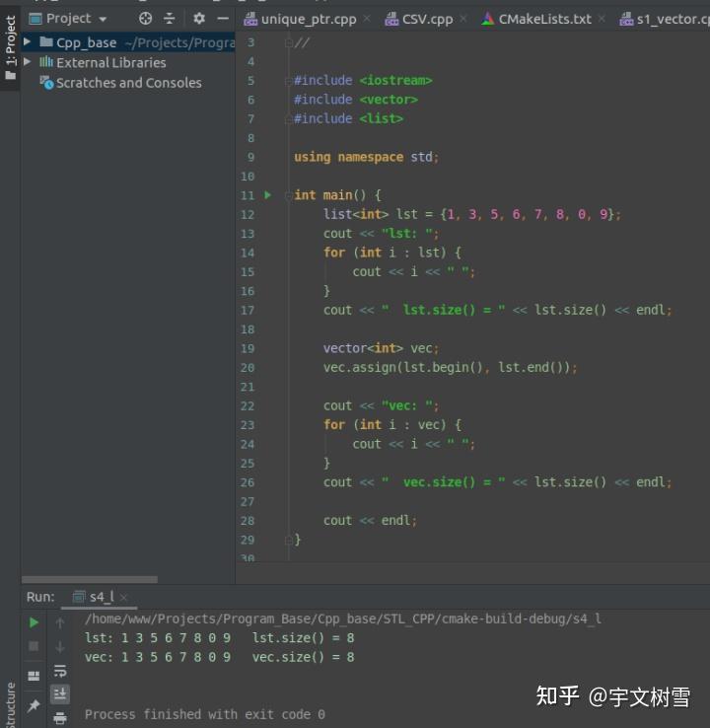The width and height of the screenshot is (710, 728).
Task: Rerun s4_l with green play button
Action: tap(34, 622)
